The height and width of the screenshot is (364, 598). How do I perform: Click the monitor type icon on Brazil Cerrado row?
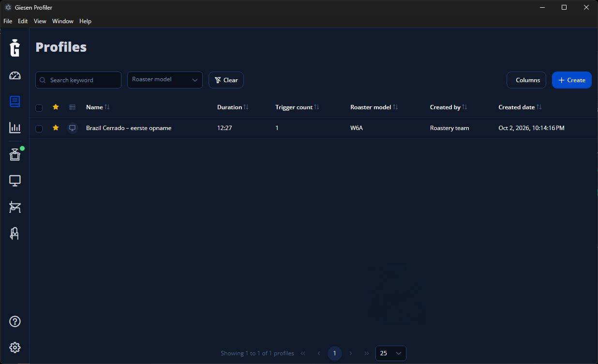[x=73, y=128]
